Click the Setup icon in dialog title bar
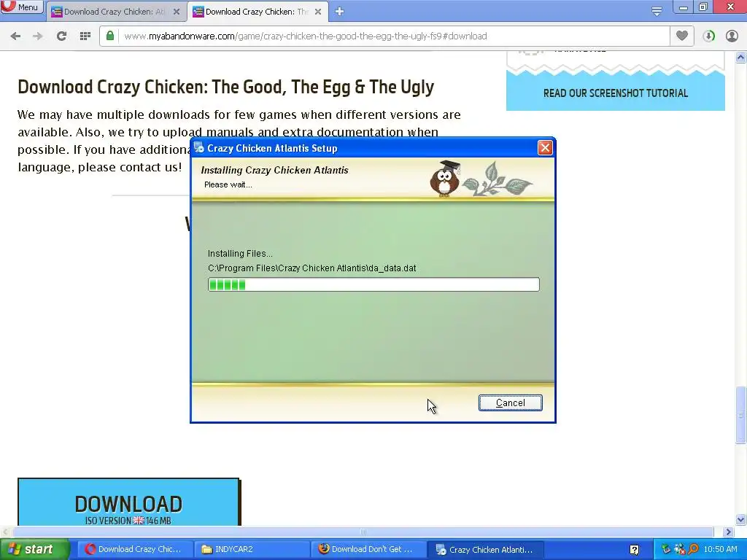This screenshot has height=560, width=747. [x=199, y=148]
